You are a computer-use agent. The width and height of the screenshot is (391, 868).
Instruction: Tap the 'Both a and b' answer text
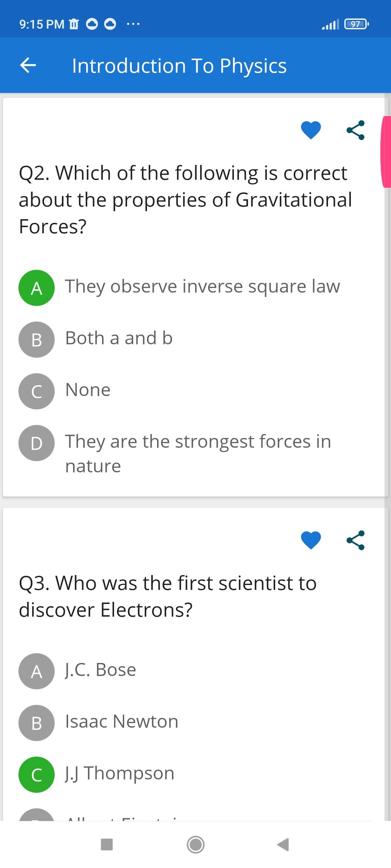(x=119, y=338)
